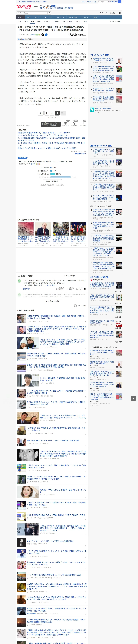The height and width of the screenshot is (644, 138).
Task: Switch to the スポーツ category tab
Action: pos(56,21)
